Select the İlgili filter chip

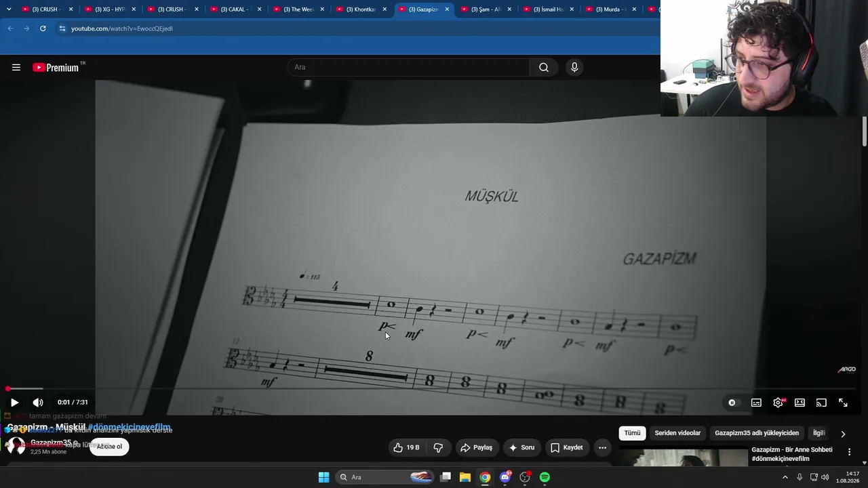[x=818, y=433]
